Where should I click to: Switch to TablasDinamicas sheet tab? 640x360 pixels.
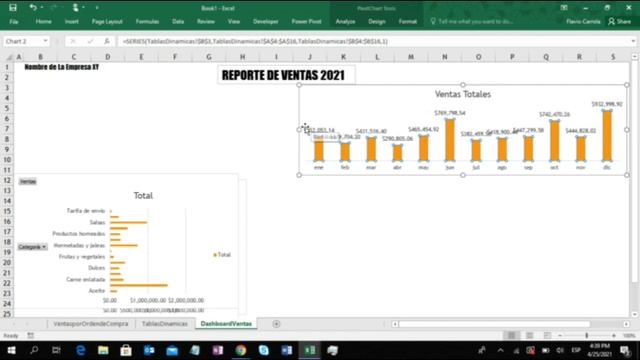(164, 324)
